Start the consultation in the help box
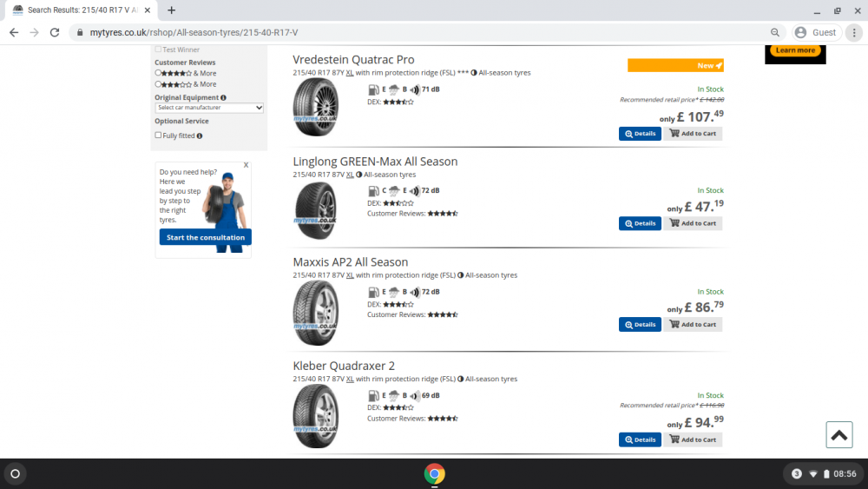This screenshot has width=868, height=489. pos(206,237)
